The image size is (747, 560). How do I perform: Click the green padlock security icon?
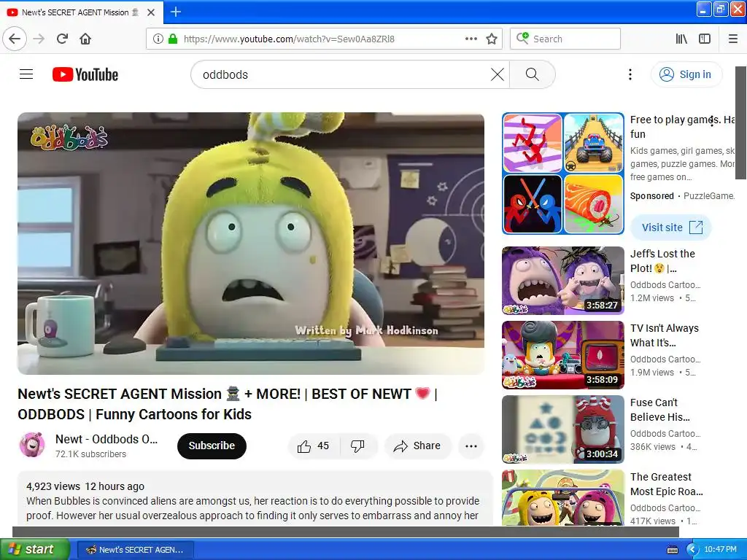(173, 39)
